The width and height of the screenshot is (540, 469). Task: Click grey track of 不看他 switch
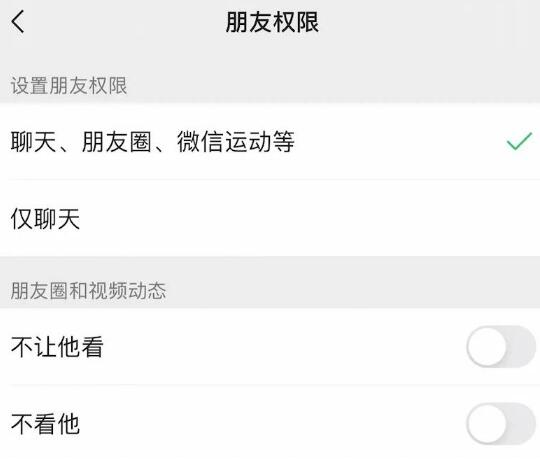(521, 424)
